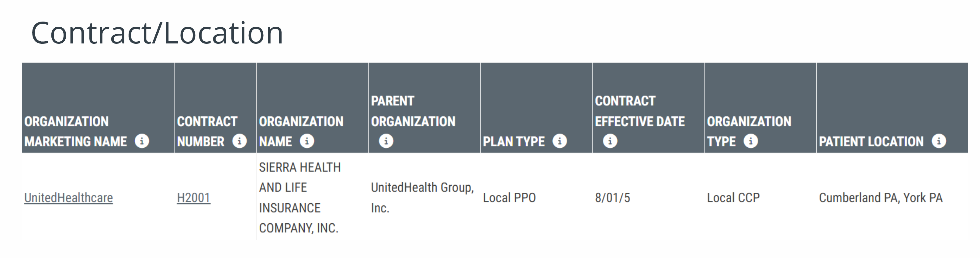Select the Local PPO cell
The image size is (980, 258).
tap(509, 198)
